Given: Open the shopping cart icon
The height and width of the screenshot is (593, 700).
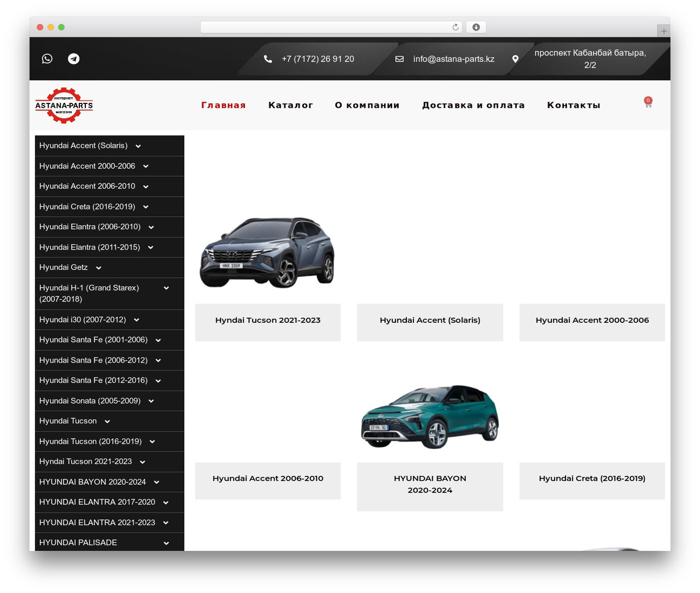Looking at the screenshot, I should pyautogui.click(x=648, y=103).
